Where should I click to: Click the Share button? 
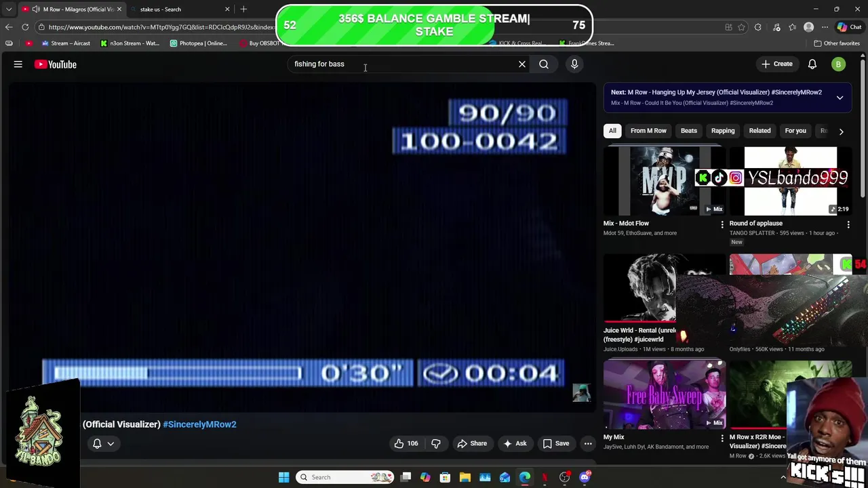pyautogui.click(x=472, y=443)
